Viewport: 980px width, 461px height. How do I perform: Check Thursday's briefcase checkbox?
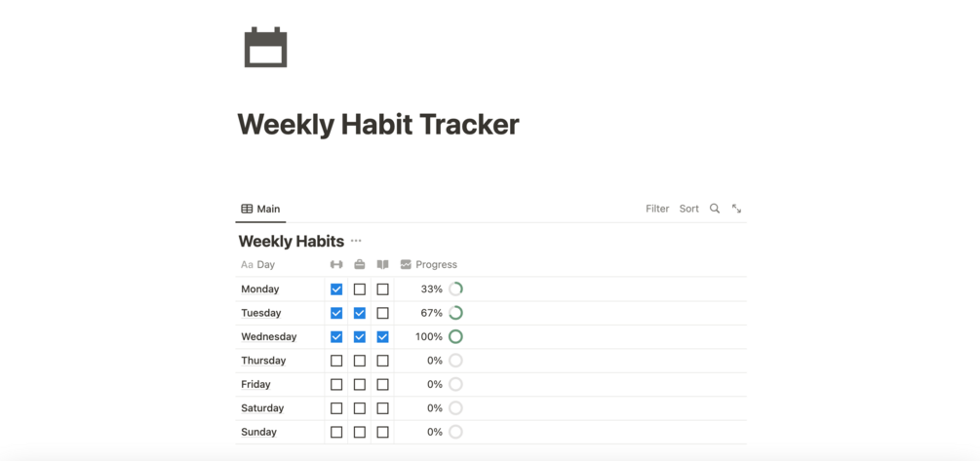click(x=360, y=361)
